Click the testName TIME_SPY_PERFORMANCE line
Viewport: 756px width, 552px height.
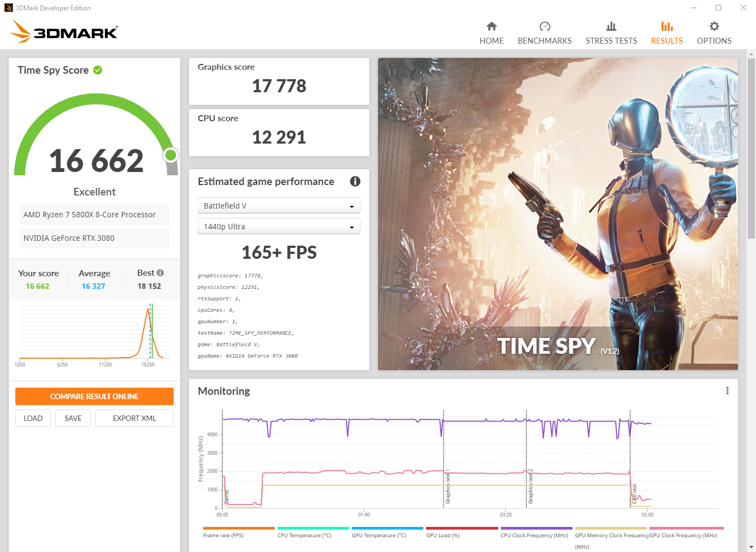246,333
